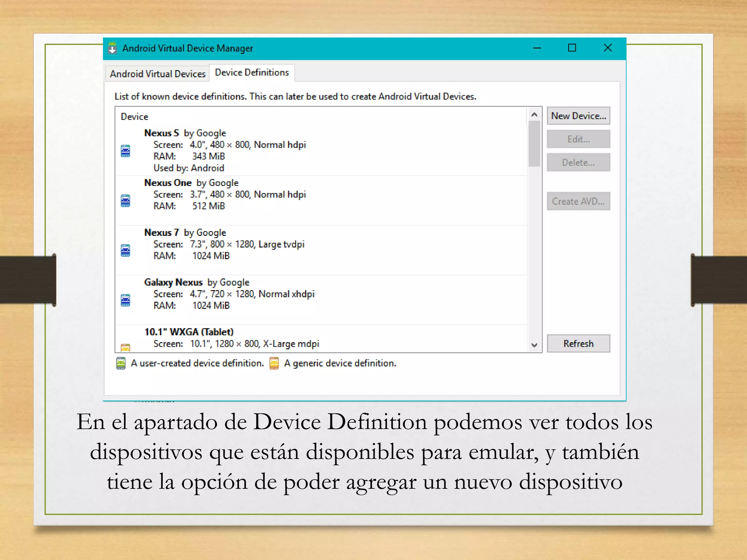Viewport: 747px width, 560px height.
Task: Click the "List of known device definitions" description
Action: click(x=295, y=97)
